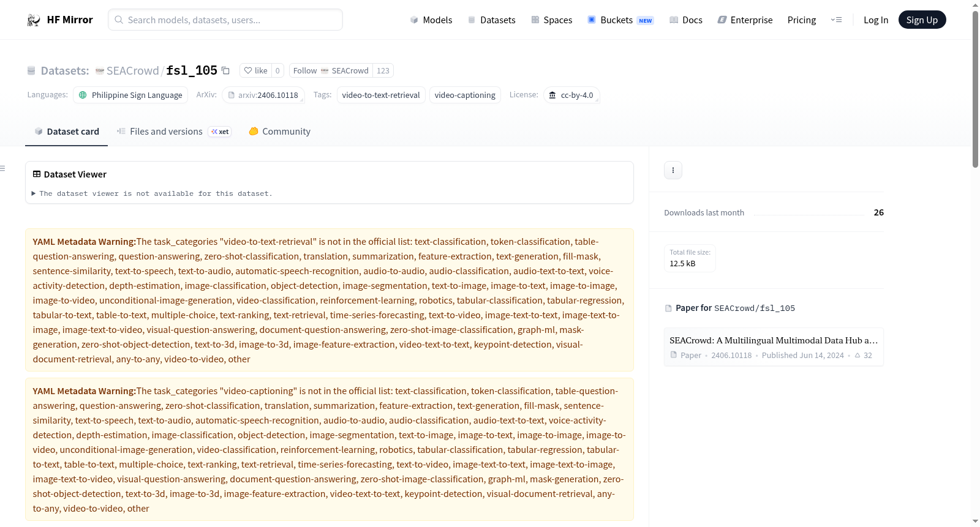
Task: Select the Dataset card tab
Action: pos(67,132)
